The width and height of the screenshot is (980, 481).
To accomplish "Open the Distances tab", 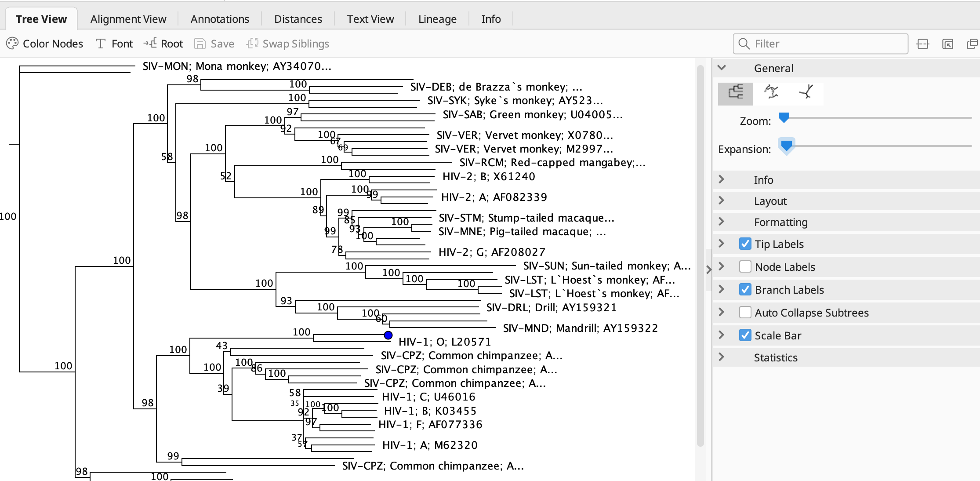I will (298, 19).
